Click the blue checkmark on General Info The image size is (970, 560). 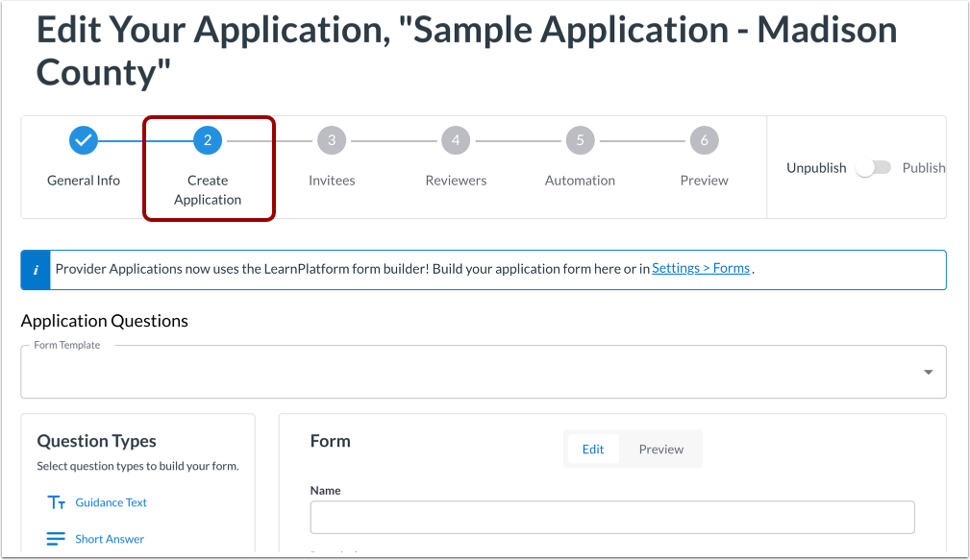(84, 139)
